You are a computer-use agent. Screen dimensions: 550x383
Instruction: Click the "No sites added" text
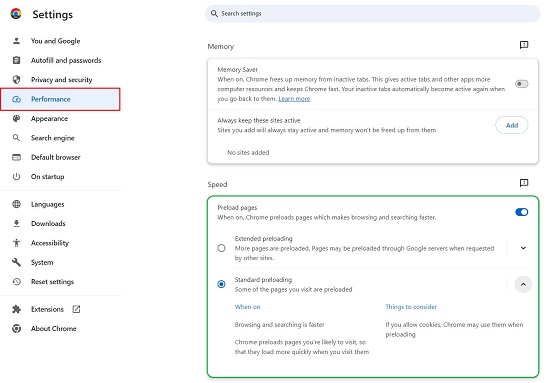point(248,153)
